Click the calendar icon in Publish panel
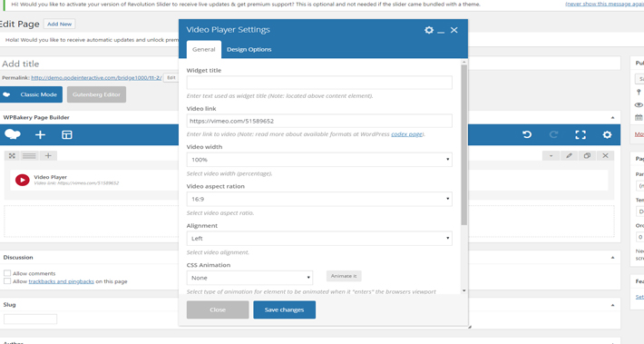The width and height of the screenshot is (644, 344). pyautogui.click(x=639, y=118)
